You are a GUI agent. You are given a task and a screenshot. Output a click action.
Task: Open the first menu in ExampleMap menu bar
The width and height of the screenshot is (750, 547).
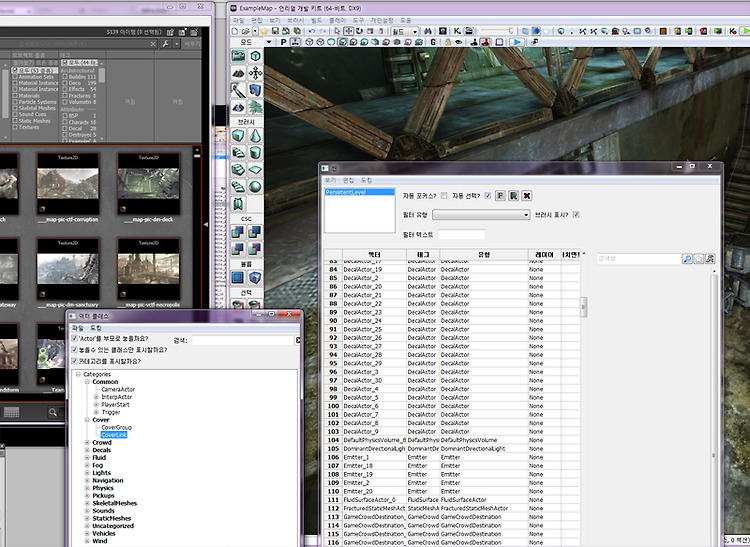238,21
